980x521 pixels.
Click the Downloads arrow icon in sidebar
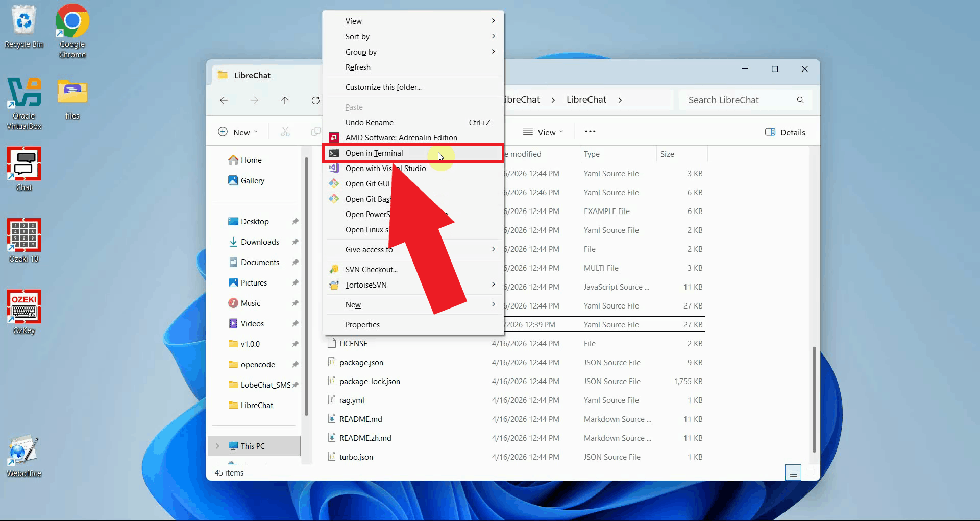point(233,242)
